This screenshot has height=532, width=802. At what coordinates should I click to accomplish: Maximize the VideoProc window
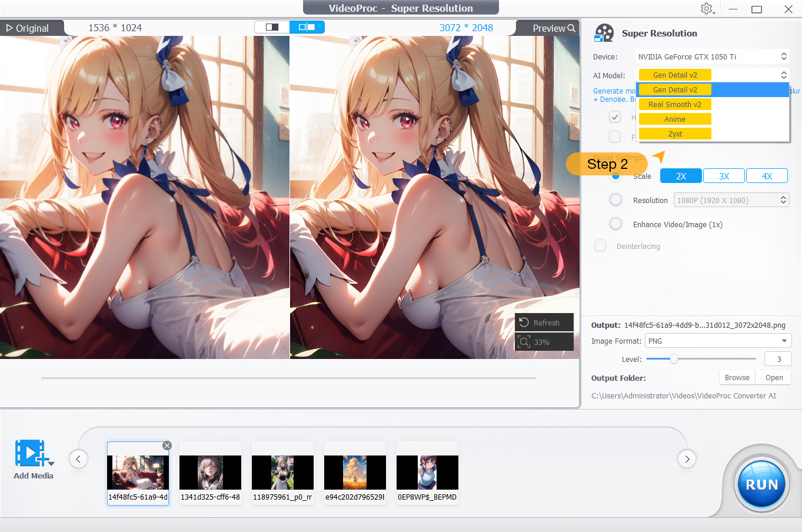[757, 9]
